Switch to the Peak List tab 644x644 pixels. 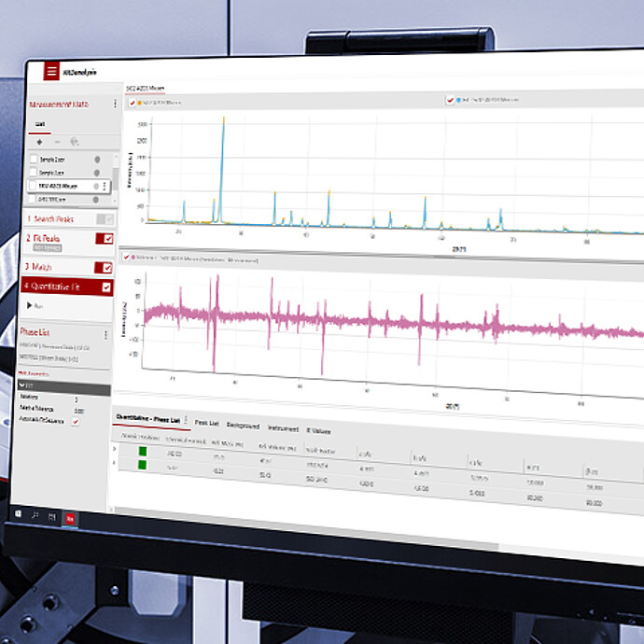tap(206, 423)
